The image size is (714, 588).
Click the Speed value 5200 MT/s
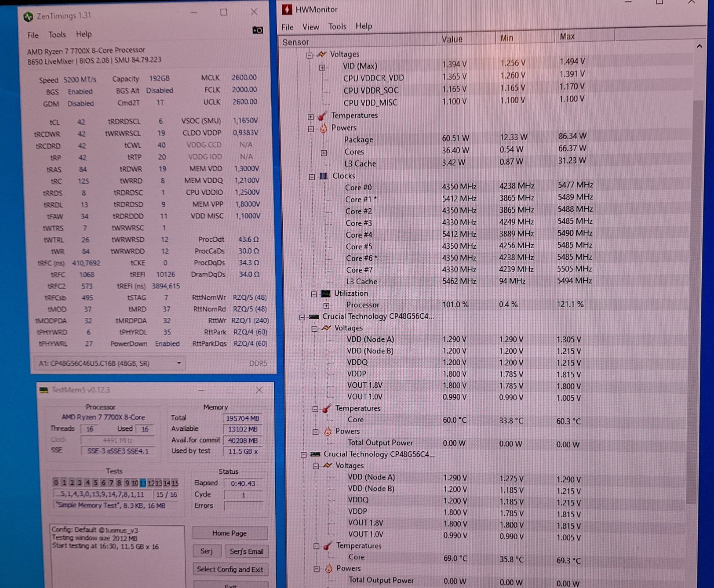(x=80, y=80)
